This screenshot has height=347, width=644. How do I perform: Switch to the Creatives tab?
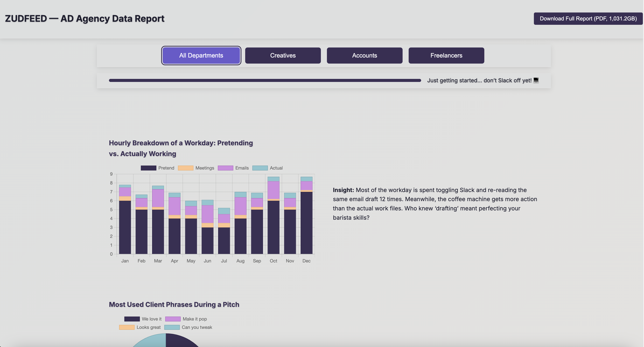(x=283, y=55)
